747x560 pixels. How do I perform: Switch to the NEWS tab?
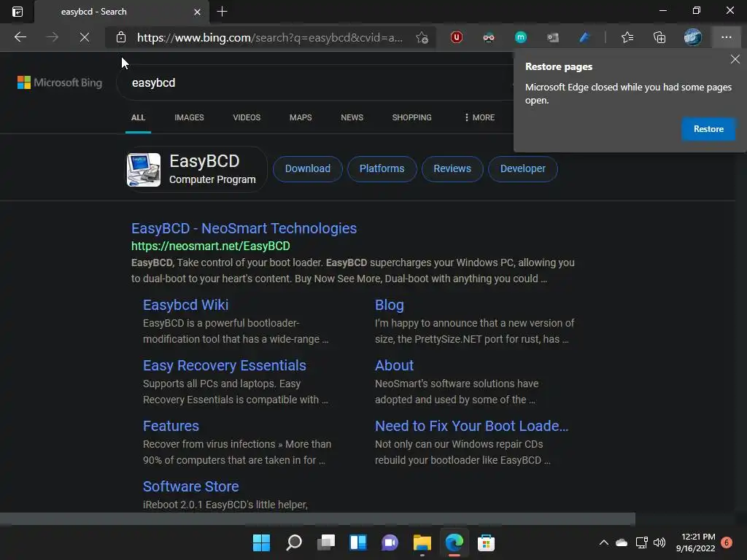tap(352, 117)
